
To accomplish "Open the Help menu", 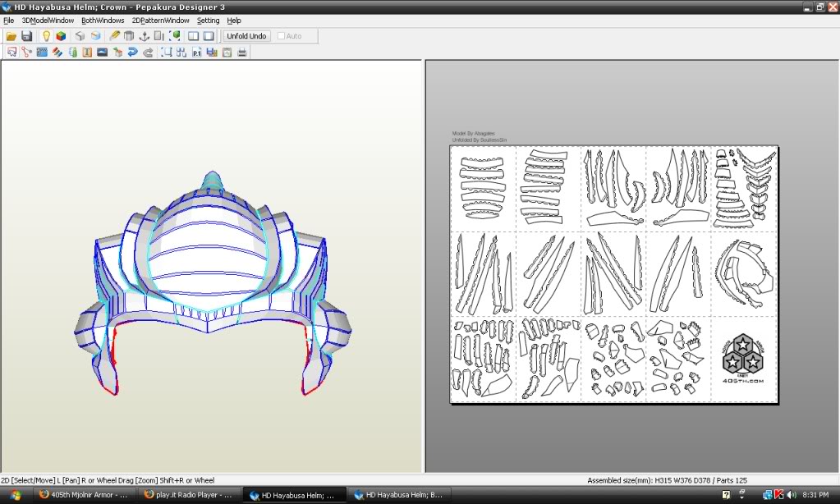I will coord(234,21).
